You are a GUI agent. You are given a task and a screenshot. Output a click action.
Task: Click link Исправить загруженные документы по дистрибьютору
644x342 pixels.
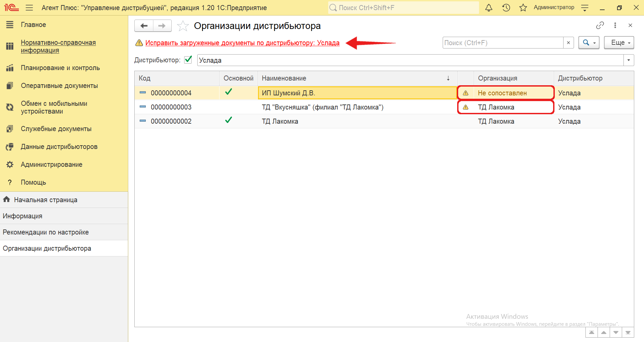[242, 43]
